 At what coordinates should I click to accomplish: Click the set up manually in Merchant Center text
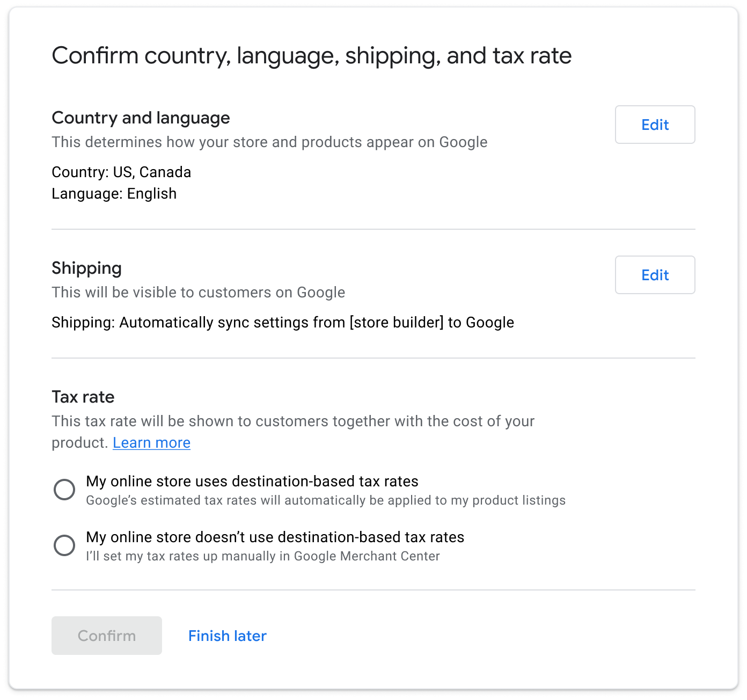click(262, 557)
